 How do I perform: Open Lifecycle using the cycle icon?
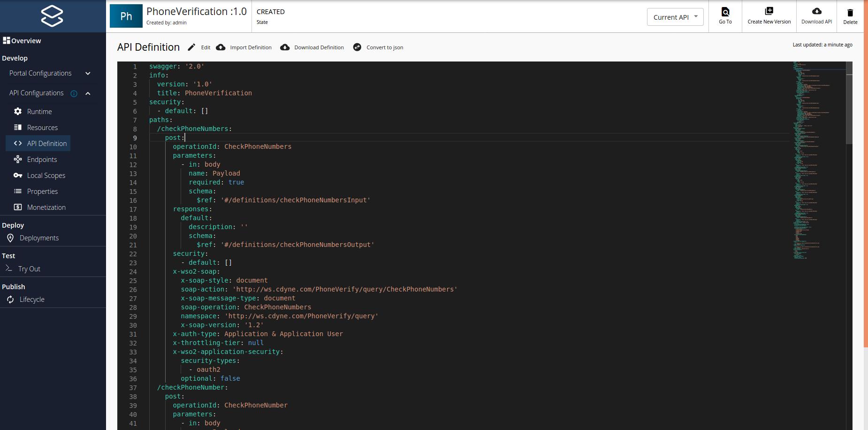point(10,299)
